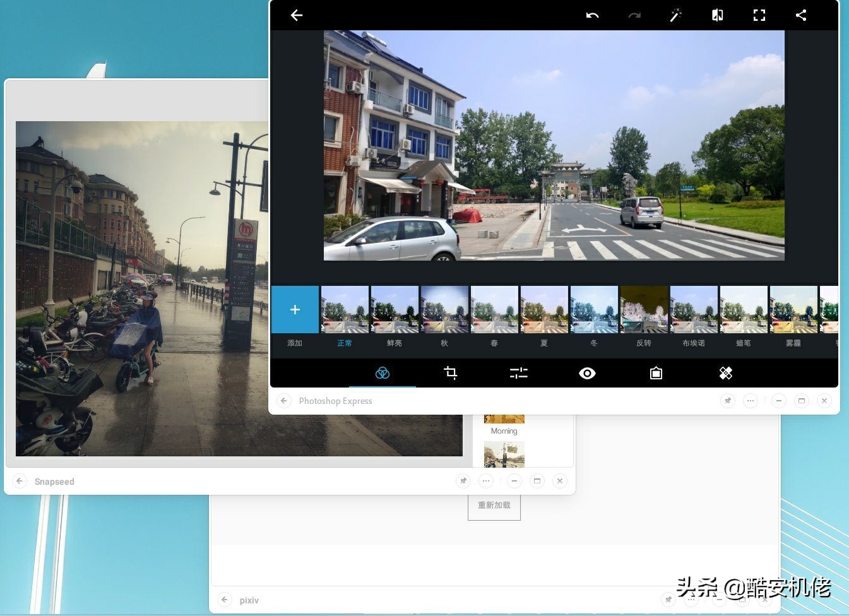Toggle before/after compare view
Image resolution: width=849 pixels, height=616 pixels.
(x=717, y=15)
